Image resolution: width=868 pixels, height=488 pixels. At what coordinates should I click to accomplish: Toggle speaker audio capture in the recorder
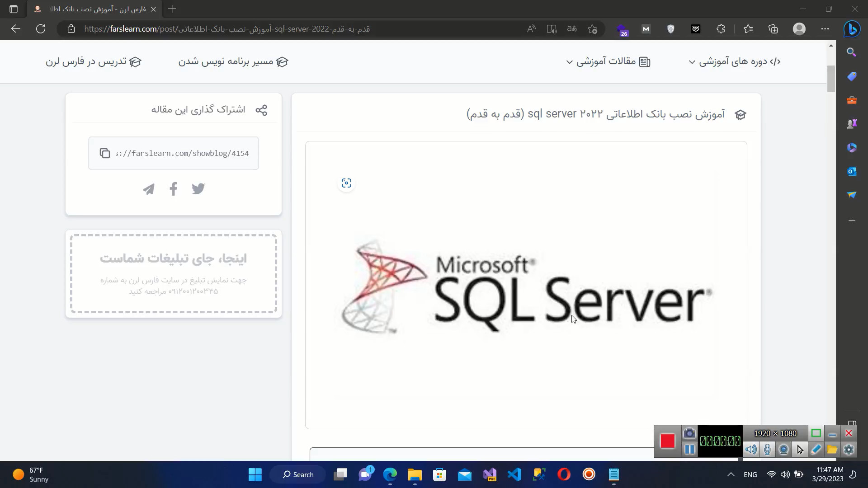click(751, 450)
